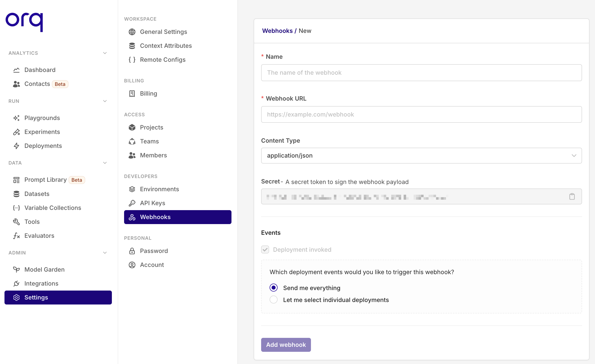The width and height of the screenshot is (595, 364).
Task: Expand the Run section in sidebar
Action: click(105, 101)
